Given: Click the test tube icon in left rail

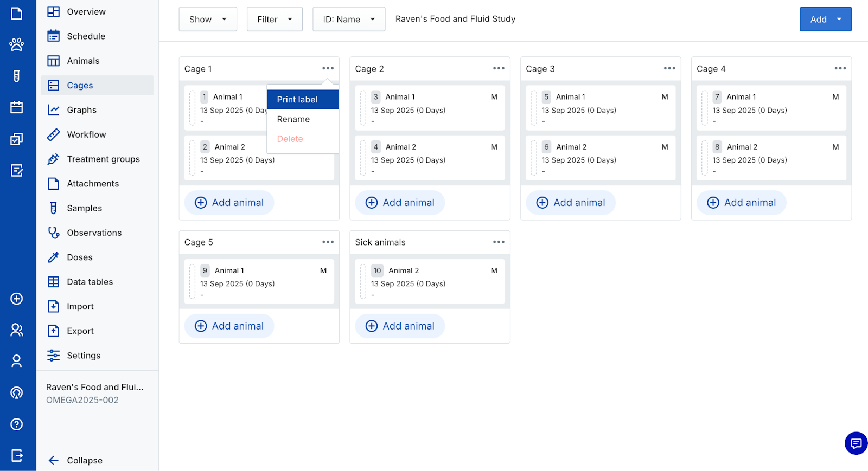Looking at the screenshot, I should click(x=17, y=76).
